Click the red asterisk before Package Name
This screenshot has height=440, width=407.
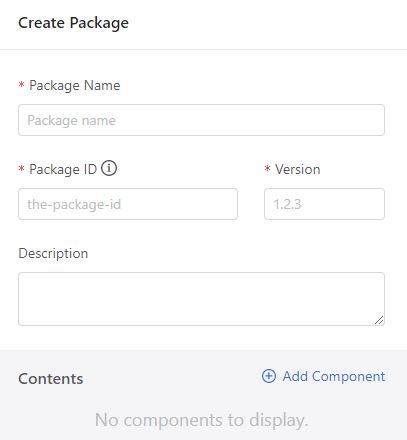point(21,85)
